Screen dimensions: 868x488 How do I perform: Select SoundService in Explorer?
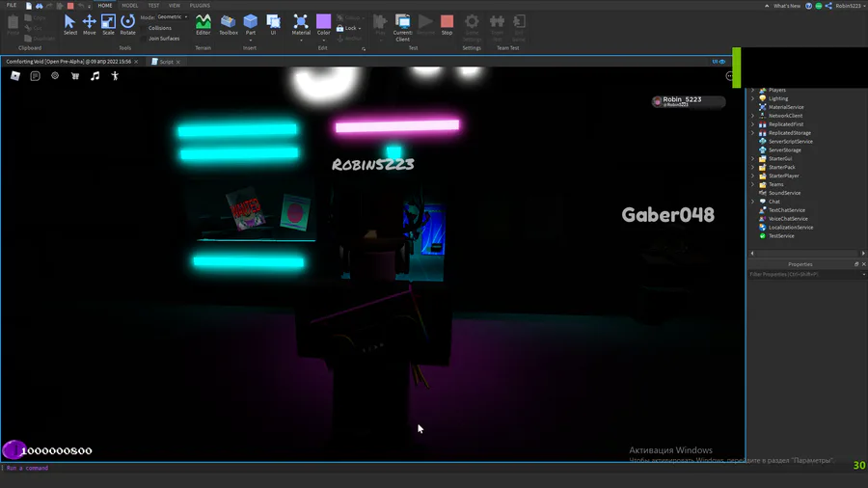(784, 193)
